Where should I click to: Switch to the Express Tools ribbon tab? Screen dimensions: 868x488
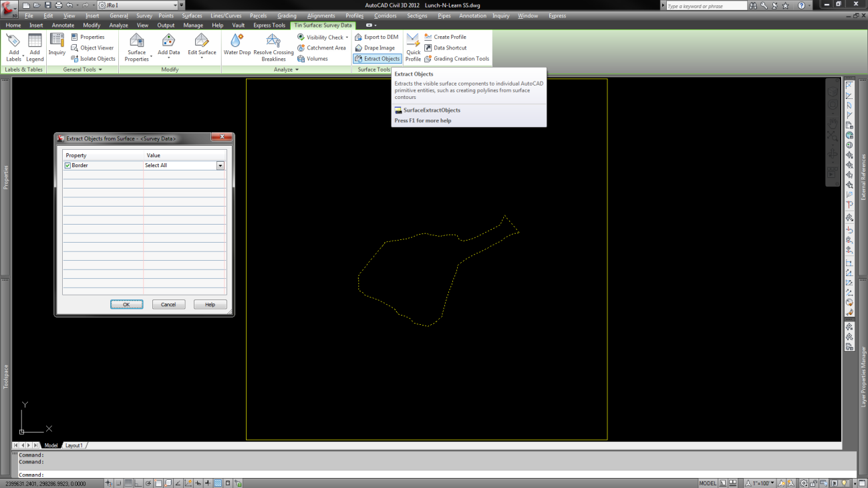click(269, 25)
